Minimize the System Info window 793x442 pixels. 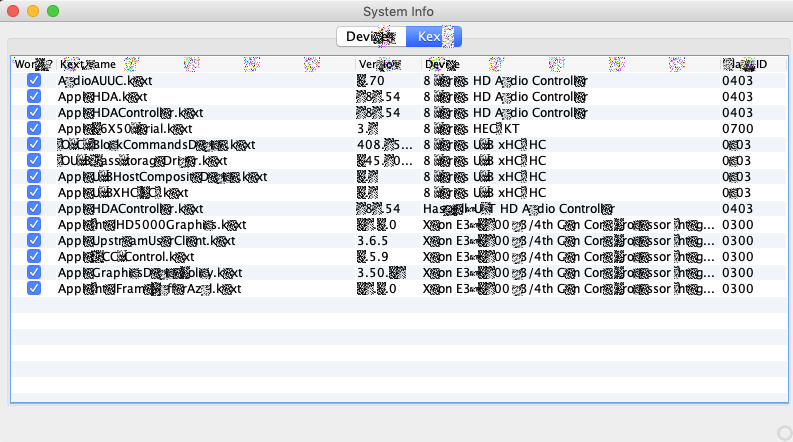pos(33,11)
